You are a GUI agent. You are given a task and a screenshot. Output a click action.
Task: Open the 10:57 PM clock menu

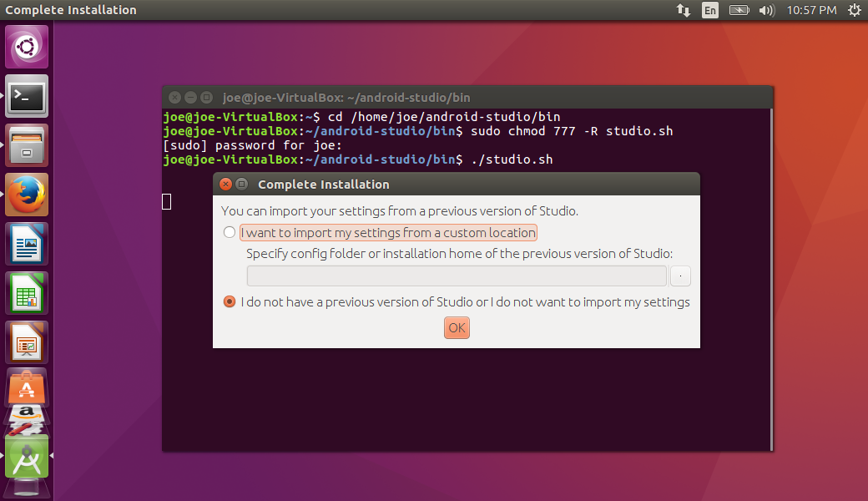click(x=811, y=10)
